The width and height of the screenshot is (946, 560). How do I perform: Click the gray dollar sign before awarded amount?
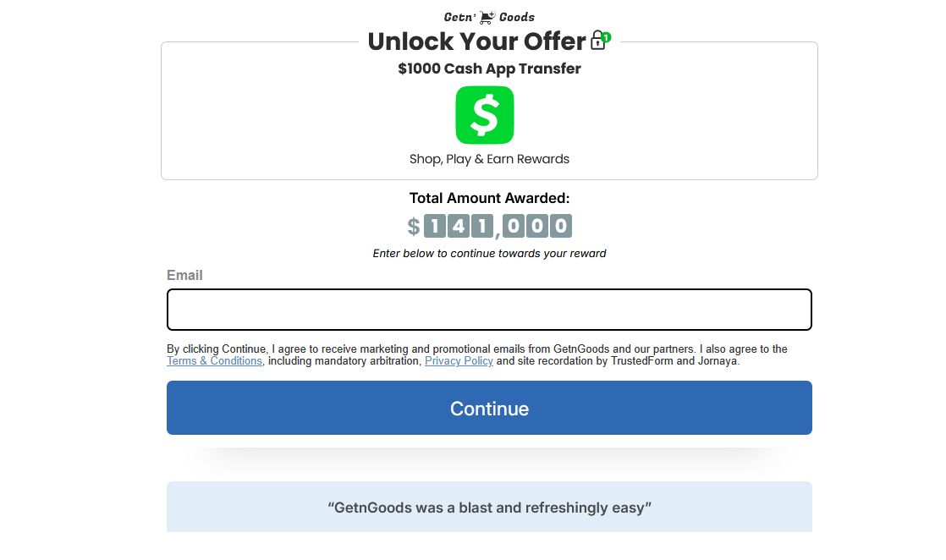[413, 226]
